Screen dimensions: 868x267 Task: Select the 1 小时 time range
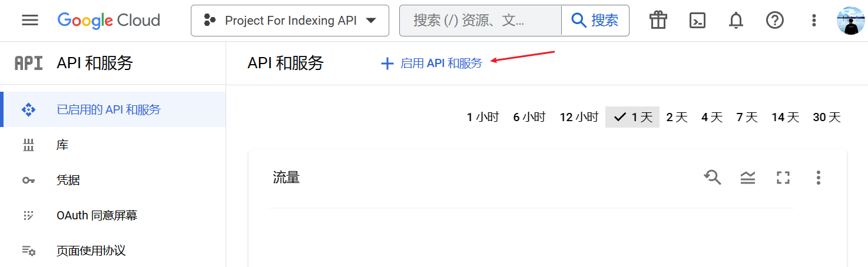[x=482, y=117]
